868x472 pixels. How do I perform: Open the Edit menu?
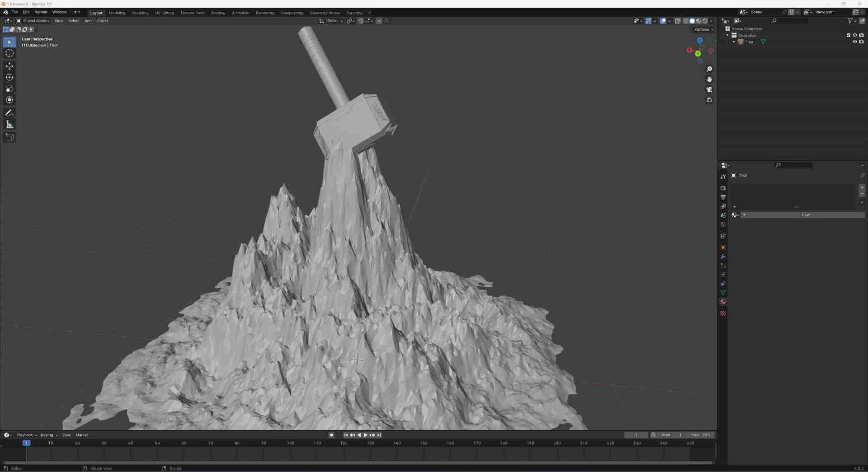(x=26, y=12)
